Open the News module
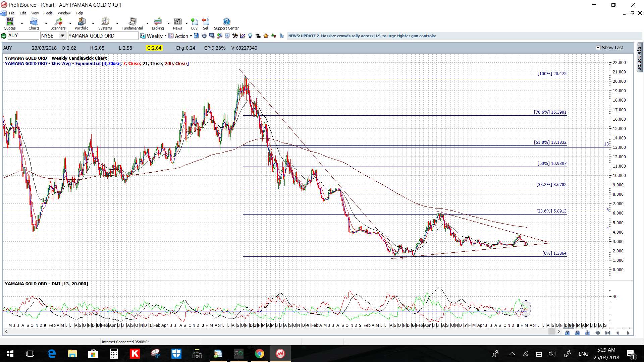Viewport: 644px width, 362px height. (x=177, y=24)
